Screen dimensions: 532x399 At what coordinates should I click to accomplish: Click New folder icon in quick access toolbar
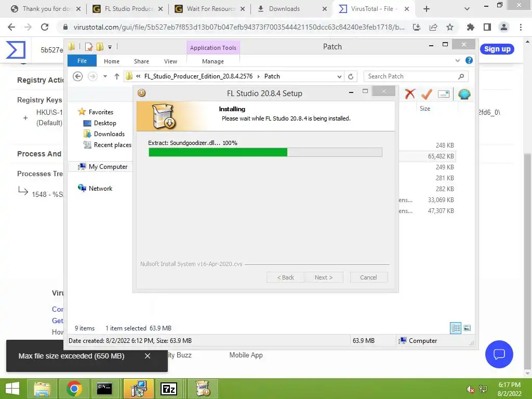100,47
